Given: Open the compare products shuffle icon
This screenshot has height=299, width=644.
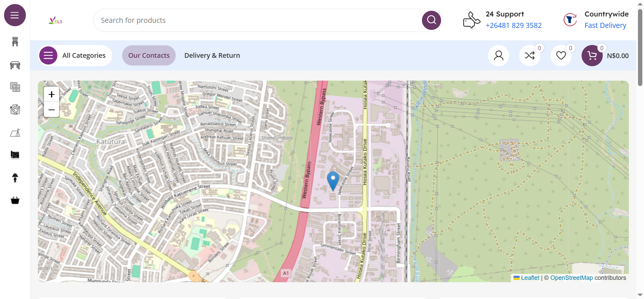Looking at the screenshot, I should click(530, 55).
